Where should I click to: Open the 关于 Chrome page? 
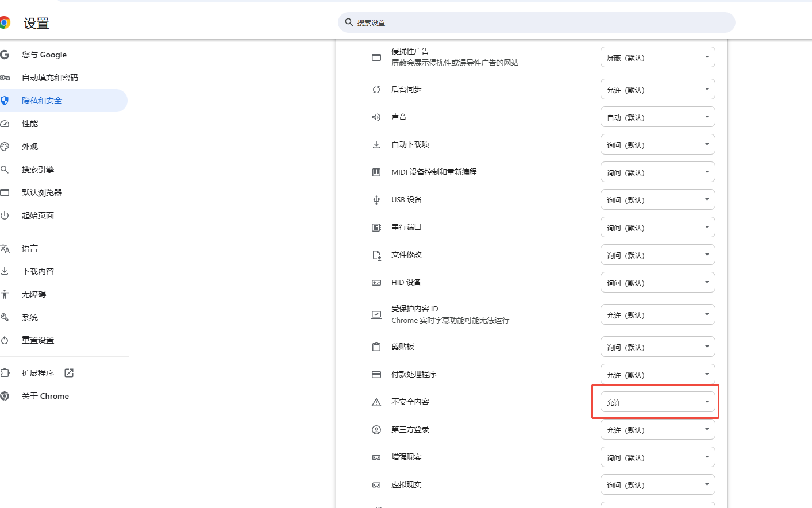pos(63,396)
